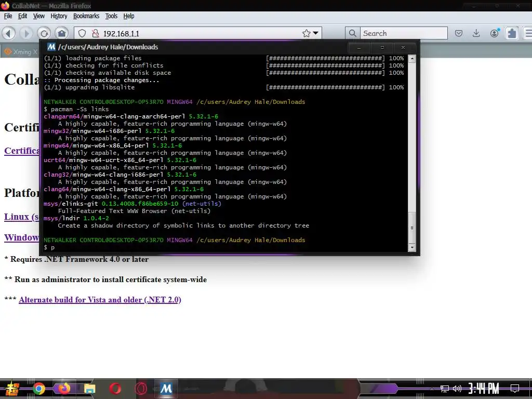Viewport: 532px width, 399px height.
Task: Switch to the Xming browser tab
Action: coord(20,51)
